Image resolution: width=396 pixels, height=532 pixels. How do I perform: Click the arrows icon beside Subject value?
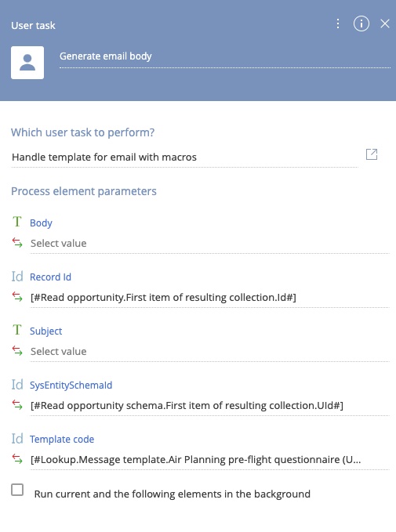click(x=17, y=350)
